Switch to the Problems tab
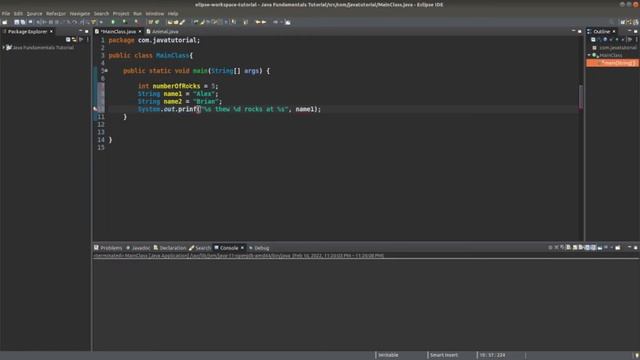 pyautogui.click(x=108, y=248)
